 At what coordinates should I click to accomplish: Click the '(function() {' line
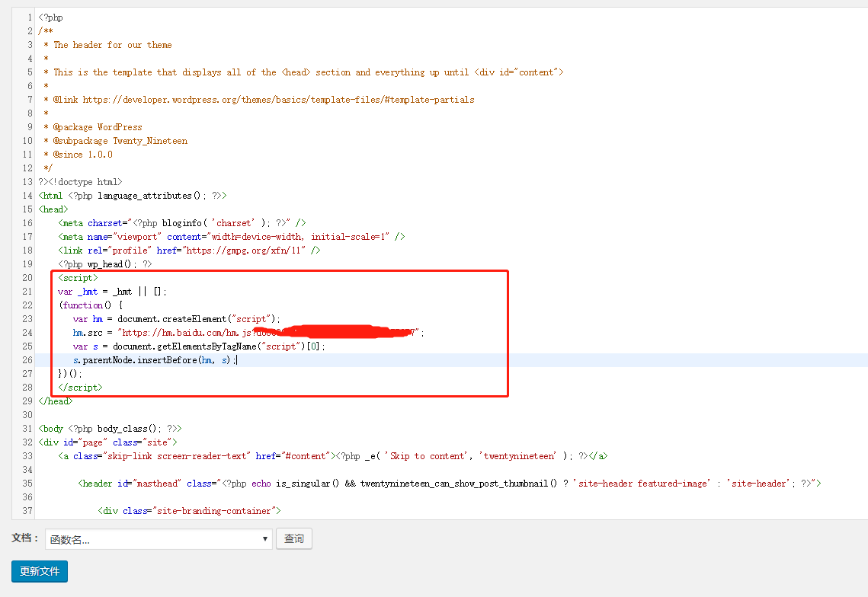click(91, 305)
